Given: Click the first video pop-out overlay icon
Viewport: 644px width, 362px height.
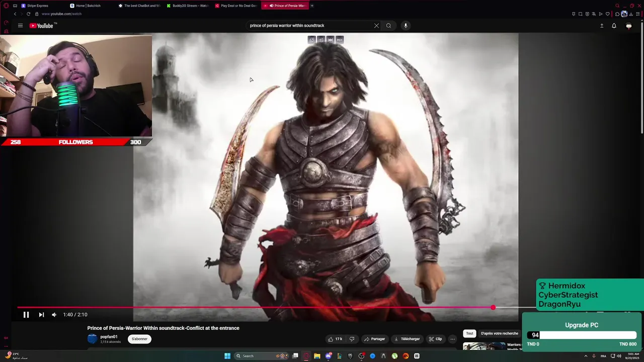Looking at the screenshot, I should (x=312, y=40).
